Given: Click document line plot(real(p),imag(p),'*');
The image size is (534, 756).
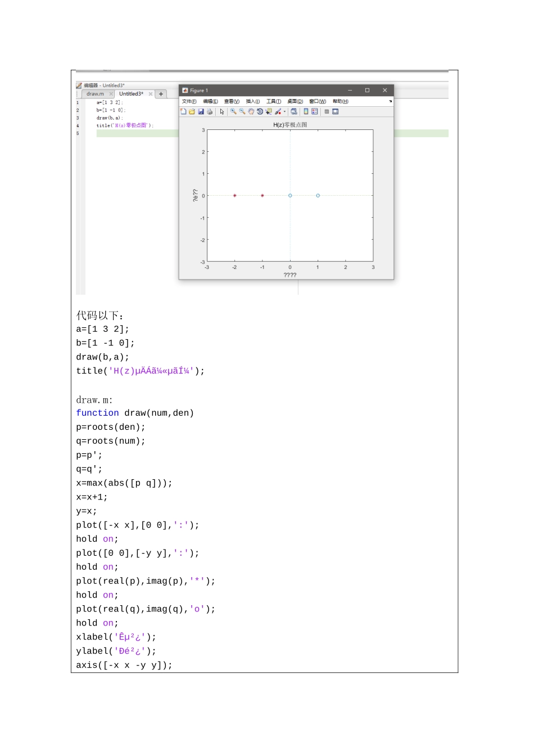Looking at the screenshot, I should (146, 581).
